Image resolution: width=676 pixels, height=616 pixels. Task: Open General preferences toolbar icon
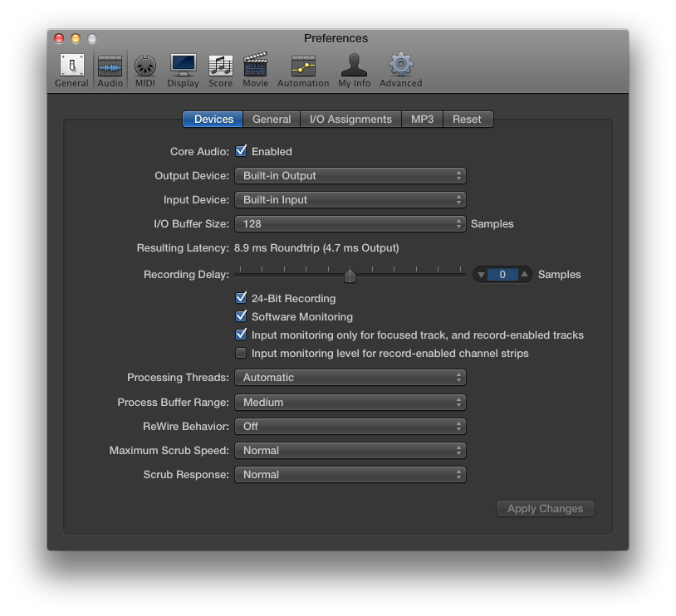point(71,71)
